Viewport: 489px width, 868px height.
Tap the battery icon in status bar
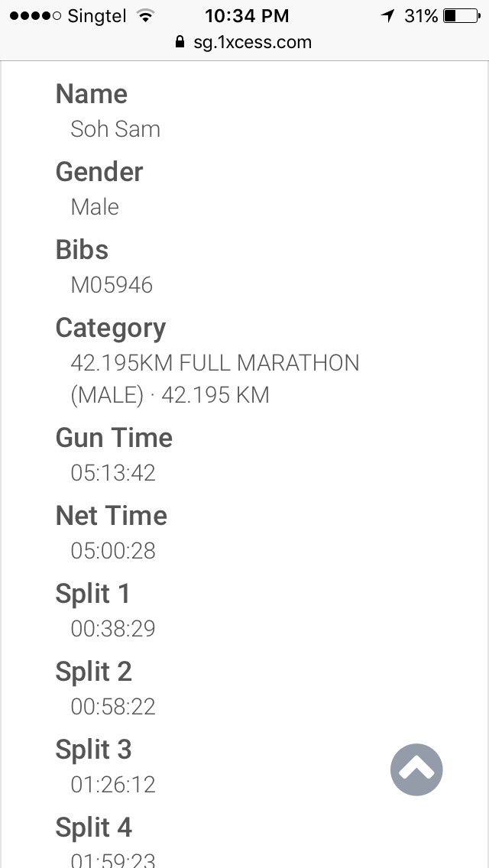tap(460, 15)
